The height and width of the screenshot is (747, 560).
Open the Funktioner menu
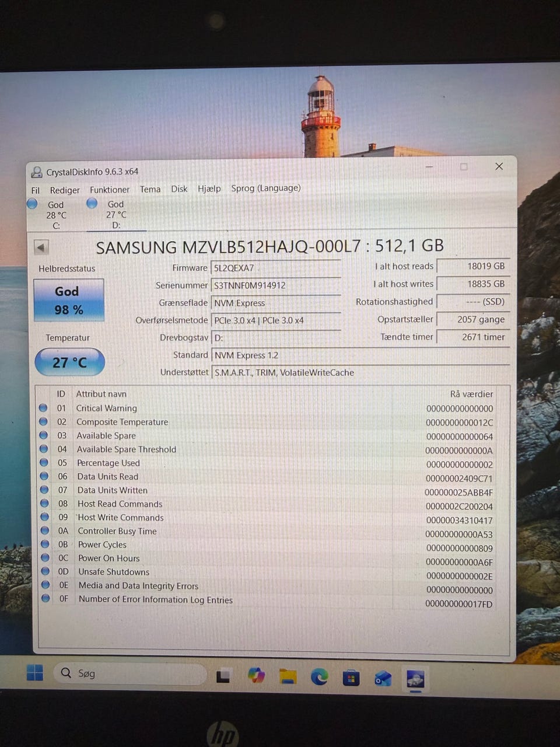pyautogui.click(x=110, y=190)
